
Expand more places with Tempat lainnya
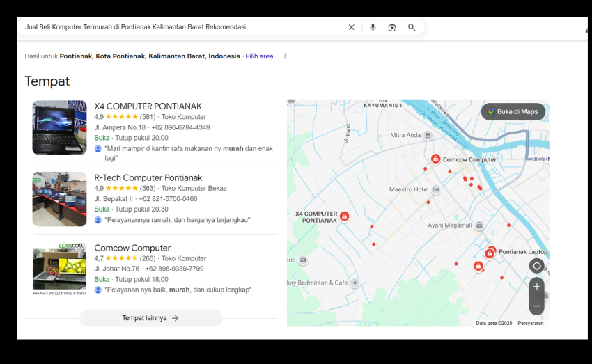click(x=151, y=318)
